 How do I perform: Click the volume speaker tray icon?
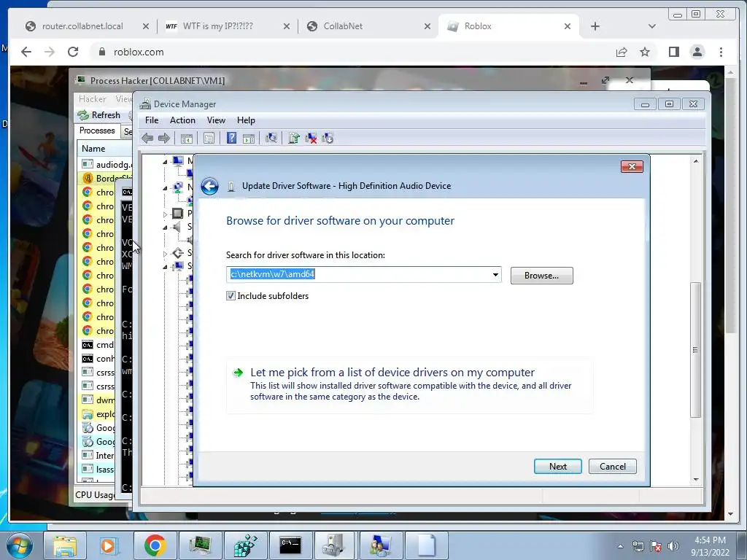[x=673, y=546]
